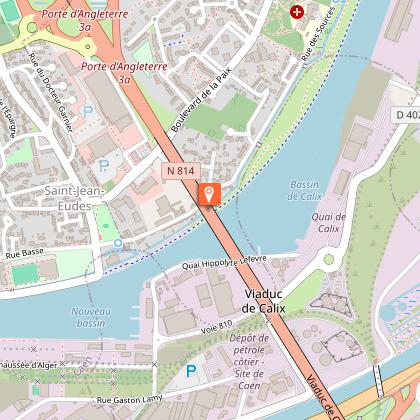Click the upper Porte d'Angleterre 3a junction label
This screenshot has width=420, height=420.
coord(85,20)
